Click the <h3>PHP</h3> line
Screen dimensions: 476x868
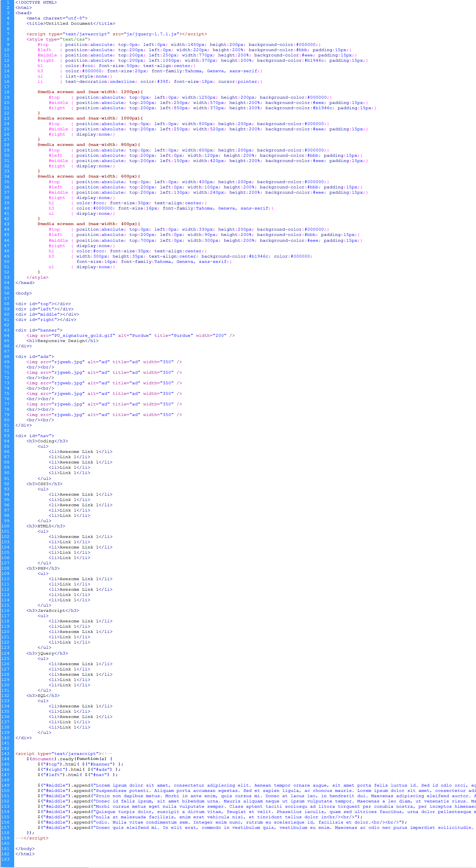tap(43, 568)
